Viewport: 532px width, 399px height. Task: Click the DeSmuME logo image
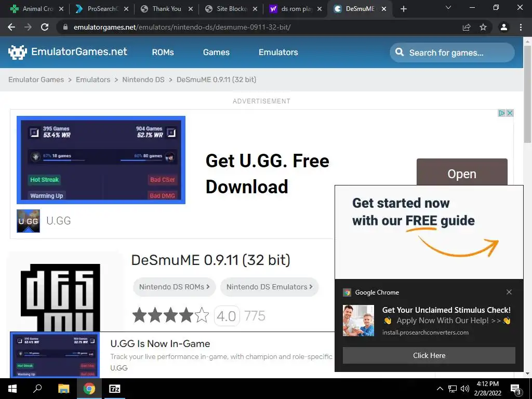[x=60, y=298]
